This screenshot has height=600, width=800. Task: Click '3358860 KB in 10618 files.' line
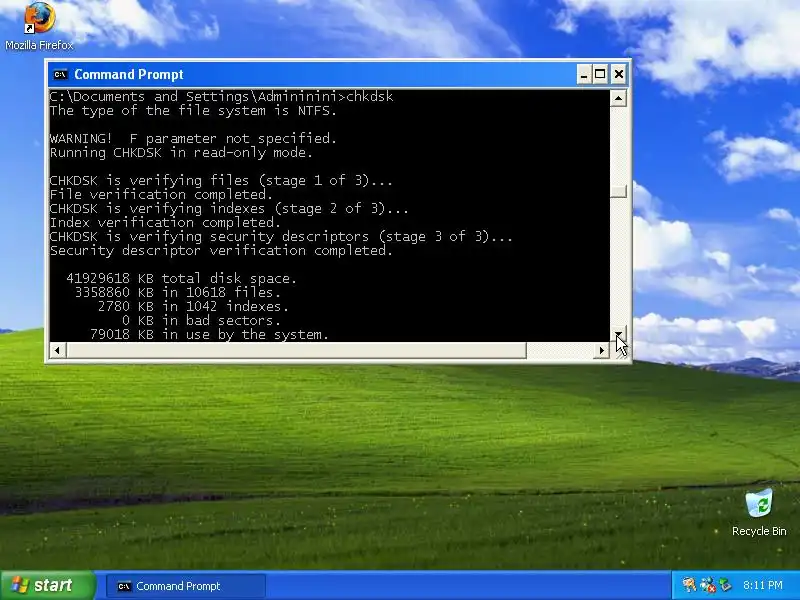(x=178, y=292)
